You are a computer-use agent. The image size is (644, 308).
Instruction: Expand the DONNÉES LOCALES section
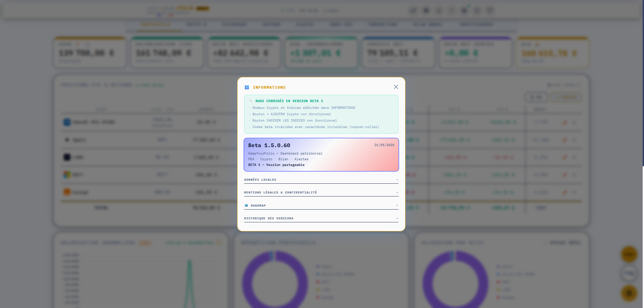(x=321, y=180)
